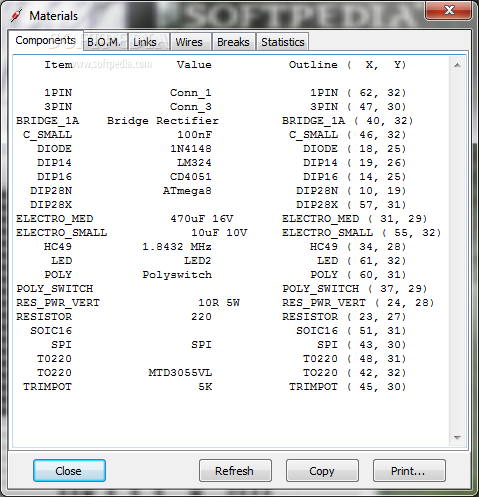Switch to the Components tab

tap(45, 40)
